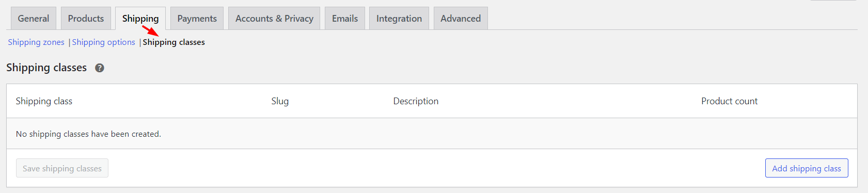Click the help question mark icon
This screenshot has height=193, width=868.
click(100, 68)
